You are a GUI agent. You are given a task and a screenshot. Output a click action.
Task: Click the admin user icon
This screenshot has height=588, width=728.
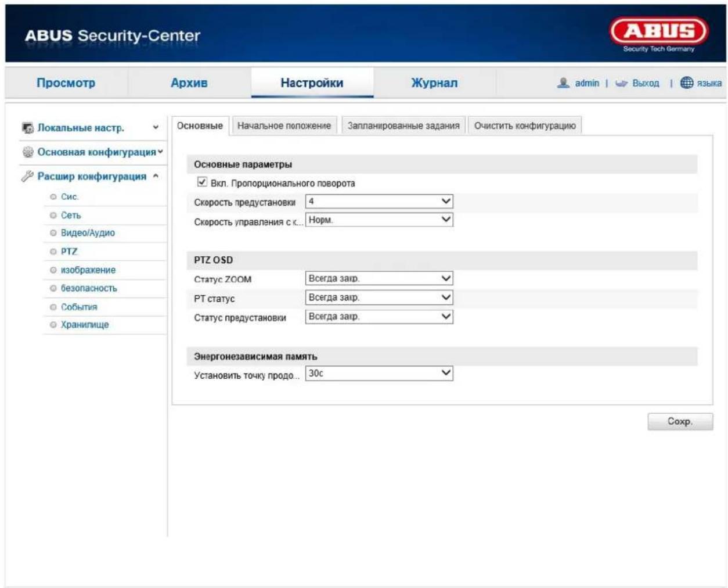(563, 83)
